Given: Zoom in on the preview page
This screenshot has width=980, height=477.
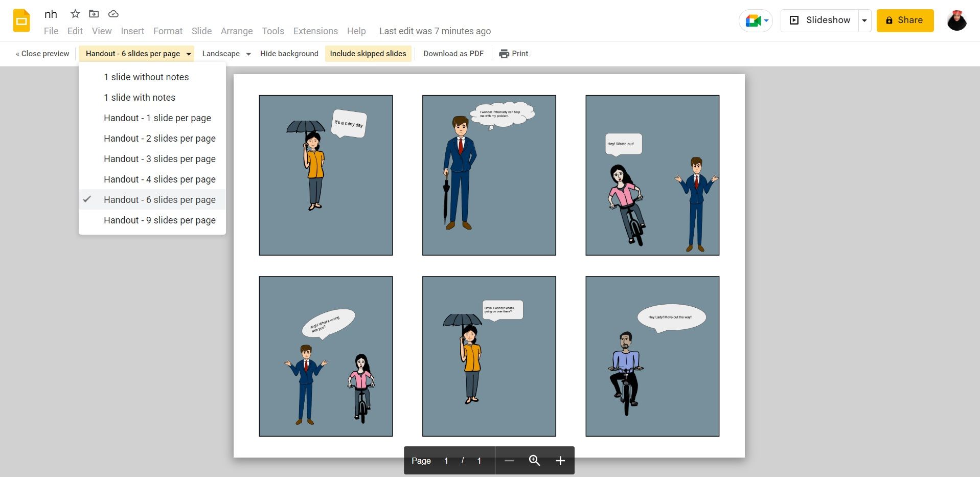Looking at the screenshot, I should pyautogui.click(x=560, y=460).
